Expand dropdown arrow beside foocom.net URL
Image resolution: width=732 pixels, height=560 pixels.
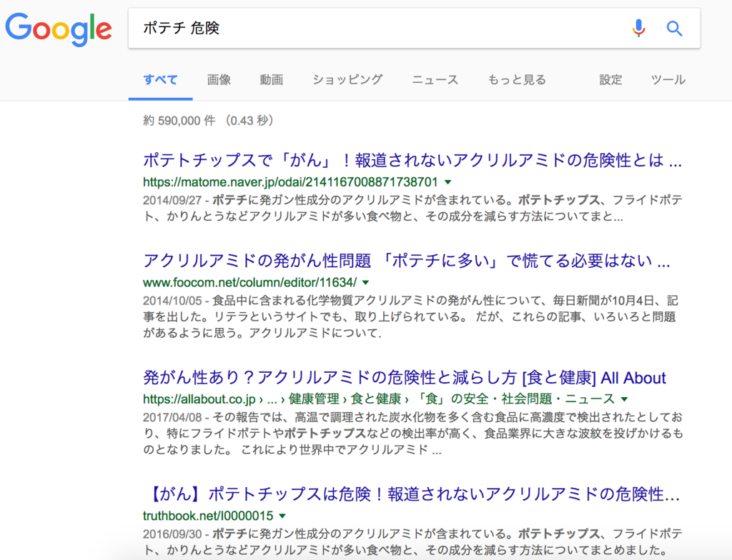pyautogui.click(x=365, y=282)
